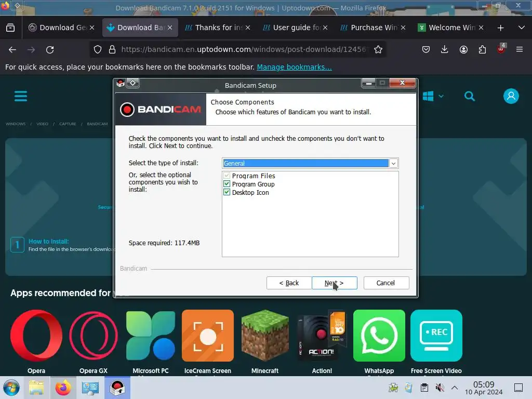Uncheck the Desktop Icon component
The image size is (532, 399).
[x=227, y=192]
